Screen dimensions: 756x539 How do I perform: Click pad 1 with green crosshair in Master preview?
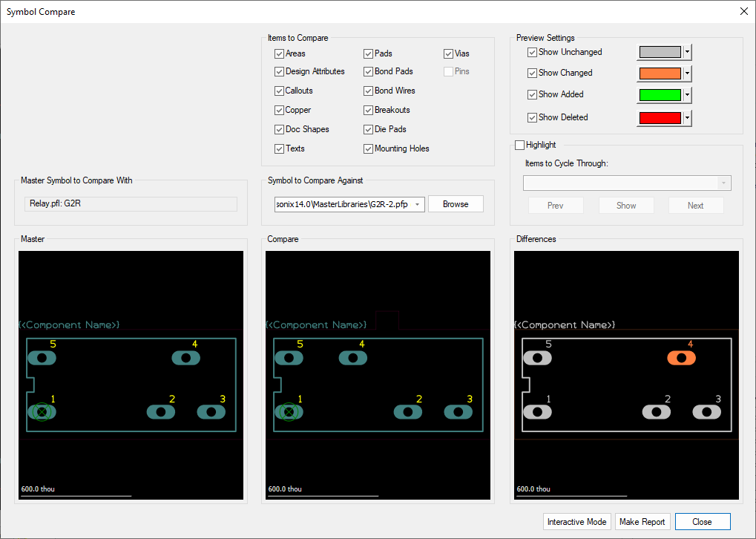pos(42,411)
